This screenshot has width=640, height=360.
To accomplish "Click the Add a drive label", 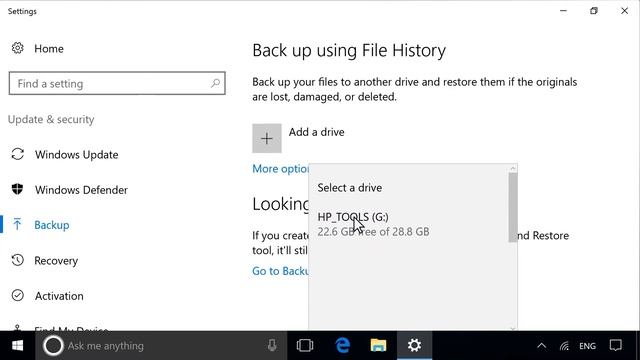I will click(316, 132).
